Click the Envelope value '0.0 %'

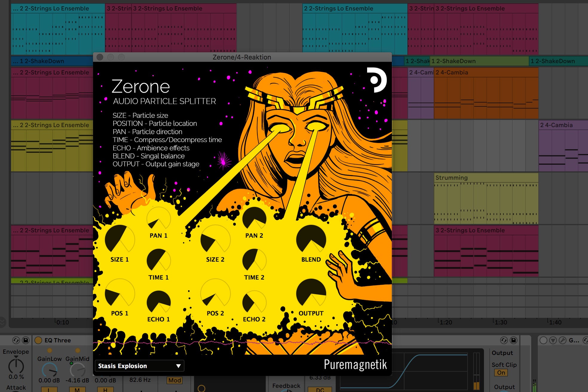click(16, 377)
